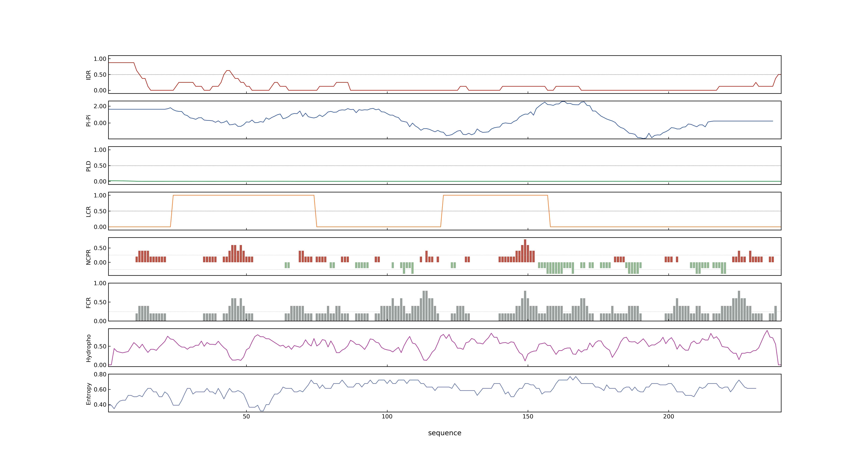Click the IDR axis label

(x=89, y=75)
